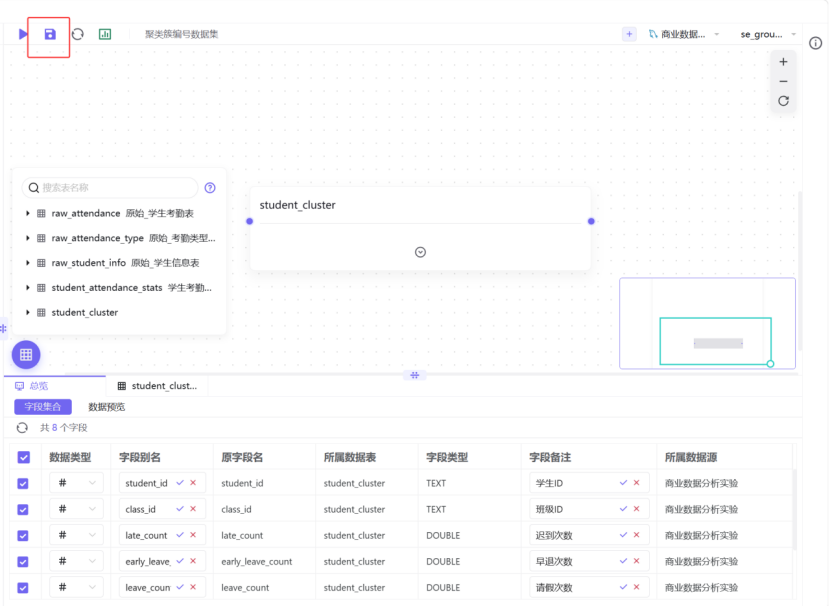
Task: Click the early_leave_count original field name
Action: tap(257, 561)
